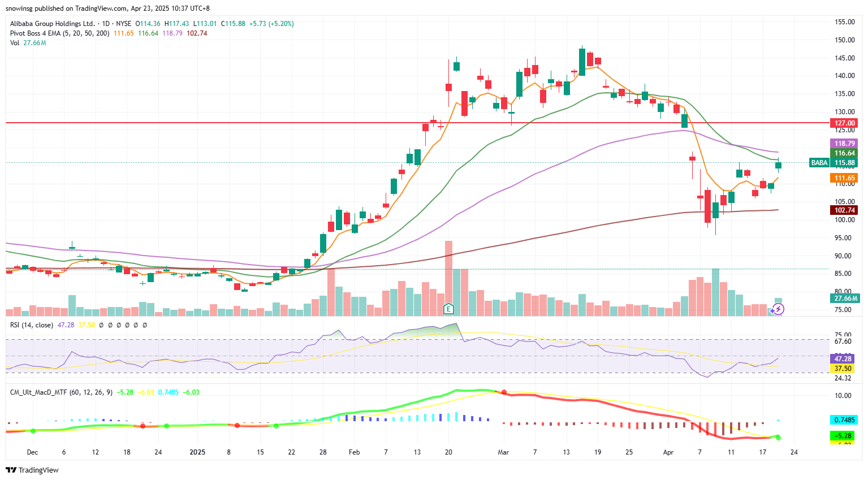The image size is (868, 480).
Task: Click the '2025' label on time axis
Action: pos(197,452)
